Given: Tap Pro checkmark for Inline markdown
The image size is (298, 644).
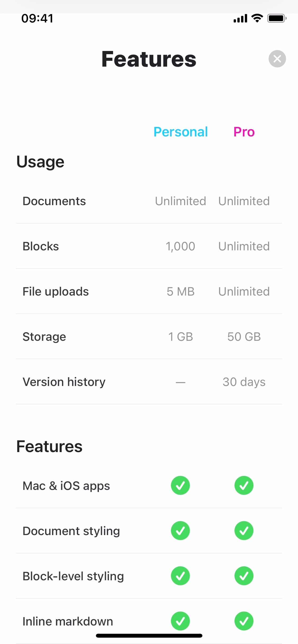Looking at the screenshot, I should 244,621.
